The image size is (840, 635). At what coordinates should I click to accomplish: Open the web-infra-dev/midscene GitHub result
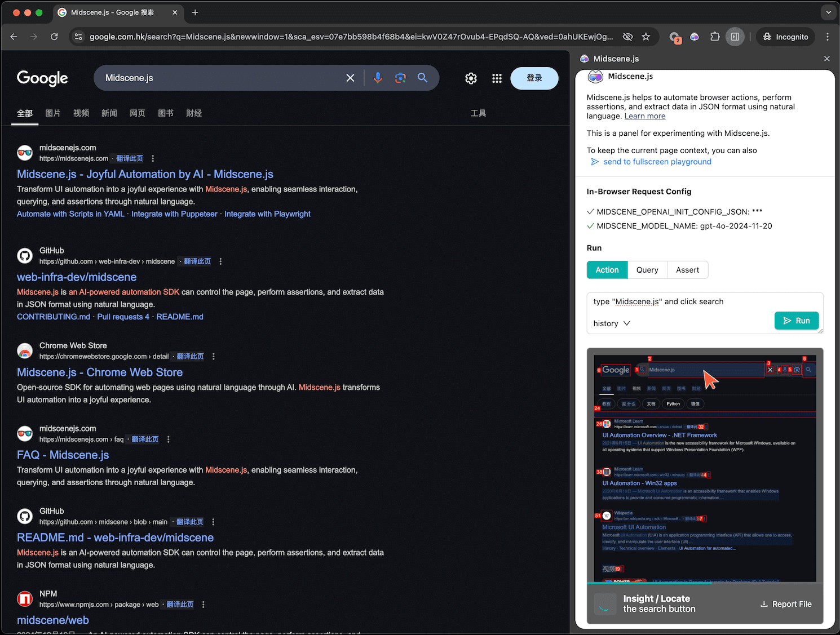pyautogui.click(x=77, y=277)
